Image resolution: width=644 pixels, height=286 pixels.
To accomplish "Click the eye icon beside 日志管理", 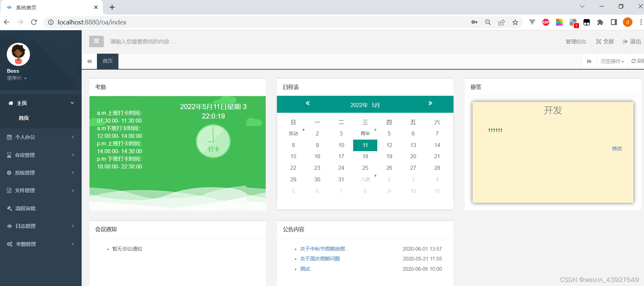I will click(10, 226).
